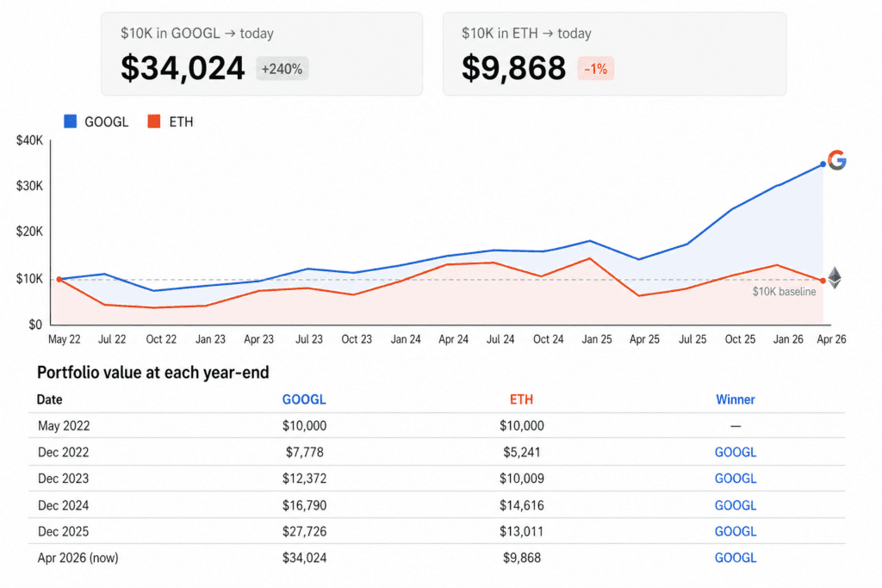The width and height of the screenshot is (882, 588).
Task: Click the Jul 24 x-axis label
Action: coord(500,339)
